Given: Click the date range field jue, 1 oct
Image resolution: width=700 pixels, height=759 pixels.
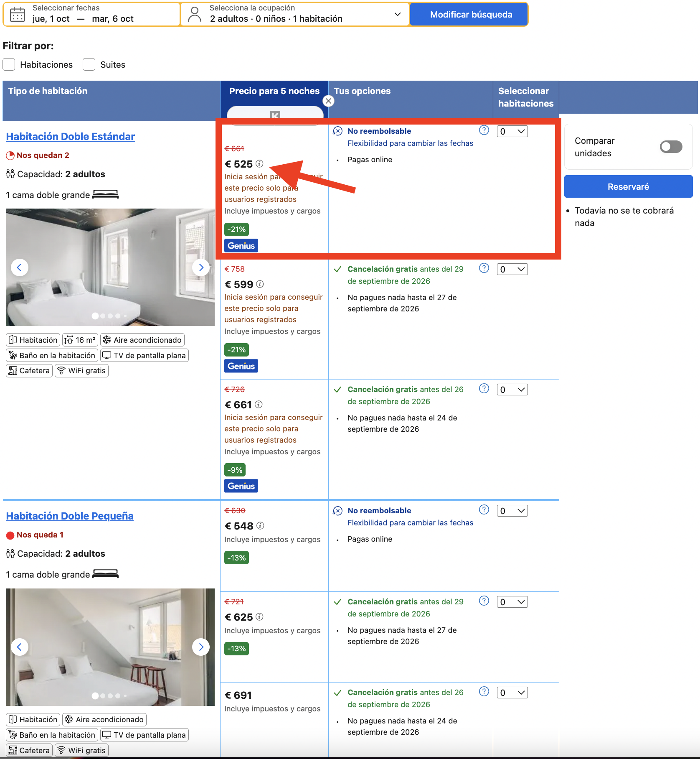Looking at the screenshot, I should tap(91, 14).
